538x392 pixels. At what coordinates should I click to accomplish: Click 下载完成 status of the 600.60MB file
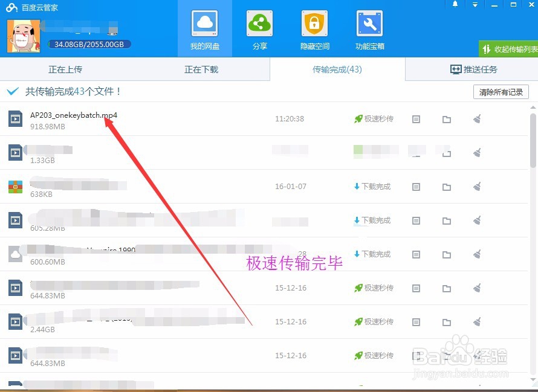(x=372, y=254)
